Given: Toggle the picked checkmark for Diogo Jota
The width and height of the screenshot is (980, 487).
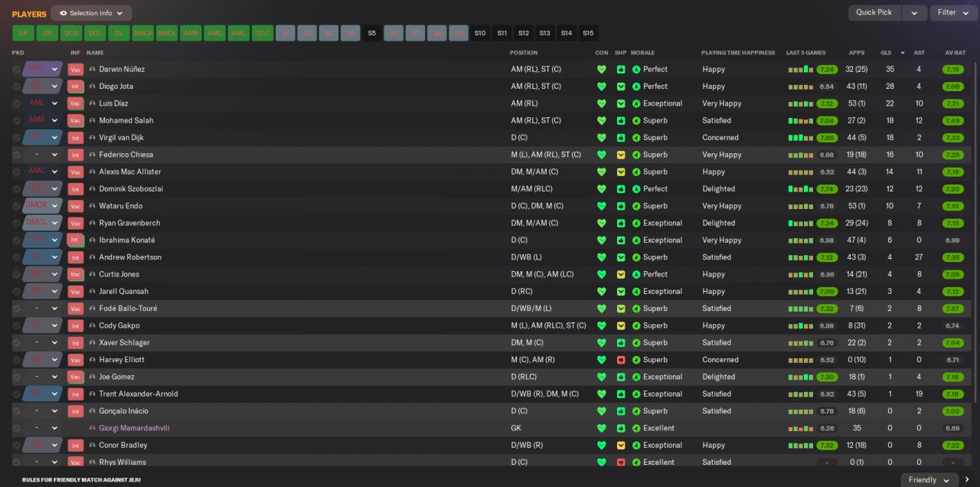Looking at the screenshot, I should (x=16, y=87).
